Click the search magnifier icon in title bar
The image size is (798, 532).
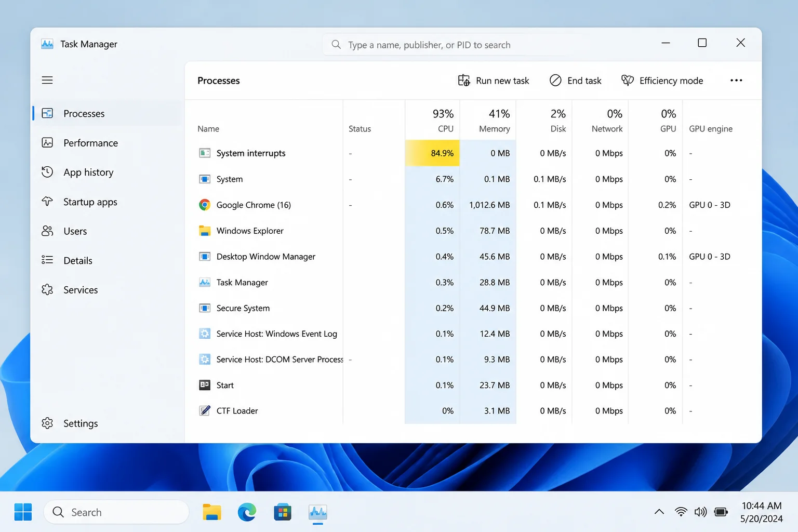pos(336,45)
